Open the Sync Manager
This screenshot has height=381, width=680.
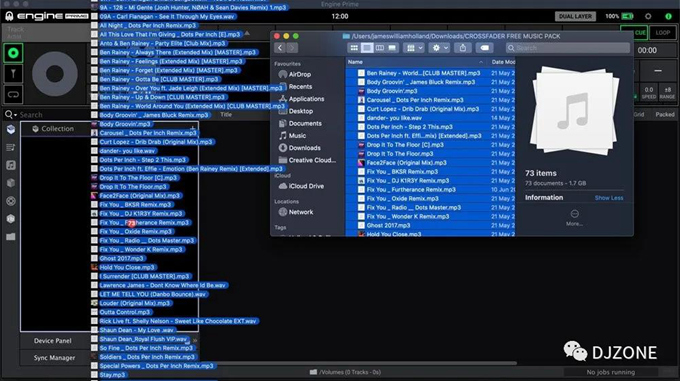coord(54,358)
